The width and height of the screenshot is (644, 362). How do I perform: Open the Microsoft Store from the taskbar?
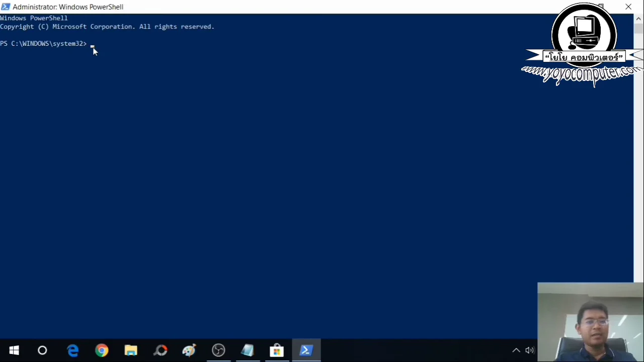[277, 350]
